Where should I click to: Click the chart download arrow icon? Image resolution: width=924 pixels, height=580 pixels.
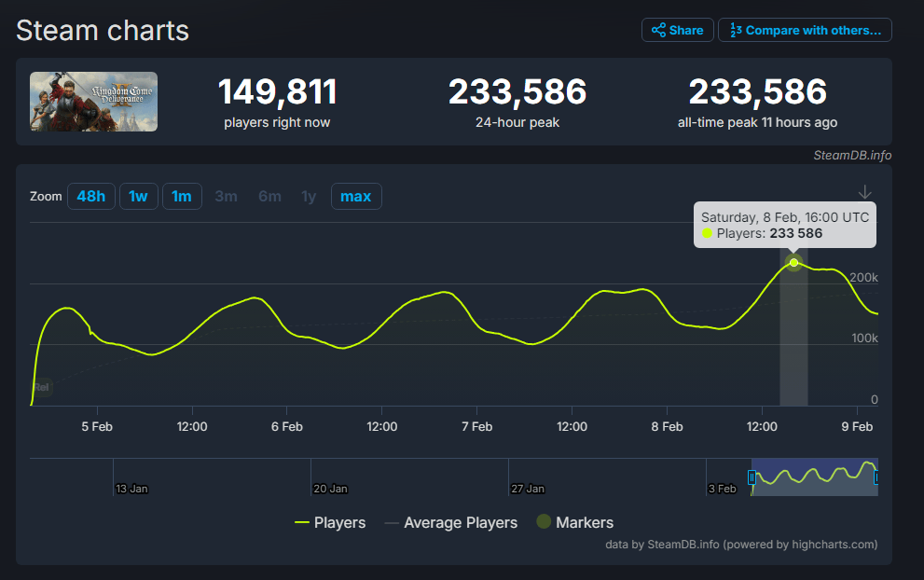pyautogui.click(x=864, y=192)
